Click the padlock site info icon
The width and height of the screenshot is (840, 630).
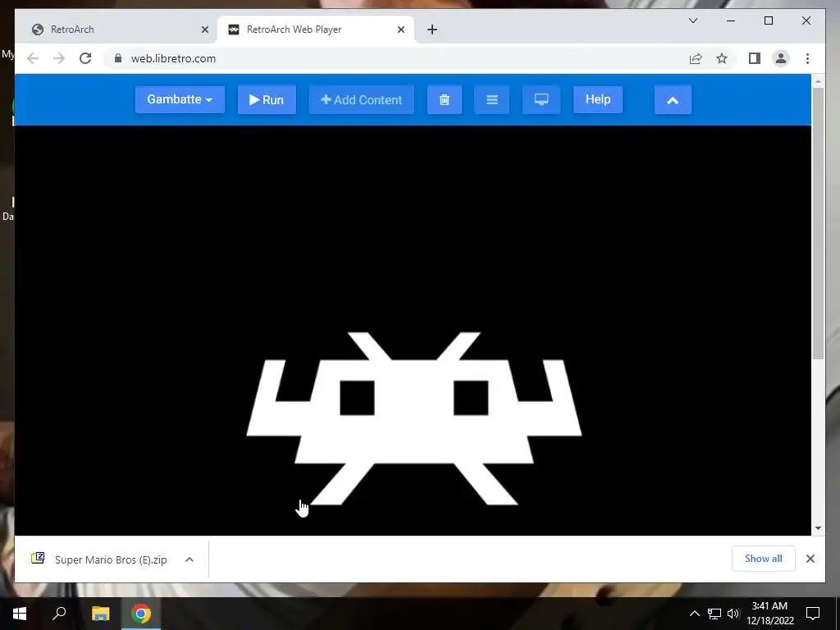tap(118, 58)
